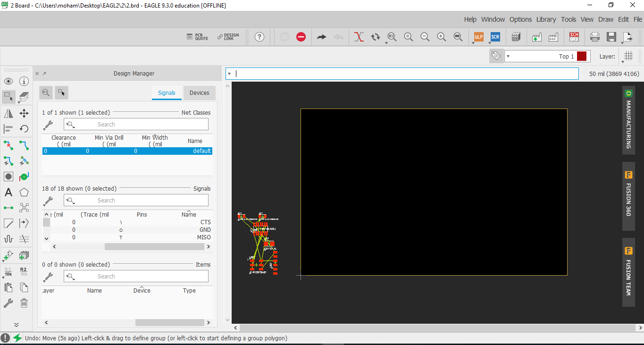Click the Zoom In magnifier icon
Image resolution: width=644 pixels, height=345 pixels.
(442, 37)
